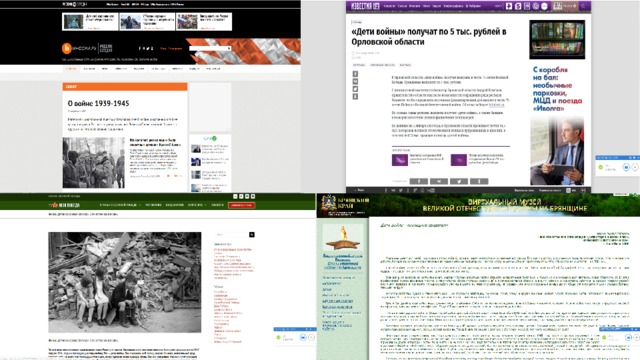This screenshot has width=640, height=360.
Task: Click the first purple related-news thumbnail
Action: (400, 160)
